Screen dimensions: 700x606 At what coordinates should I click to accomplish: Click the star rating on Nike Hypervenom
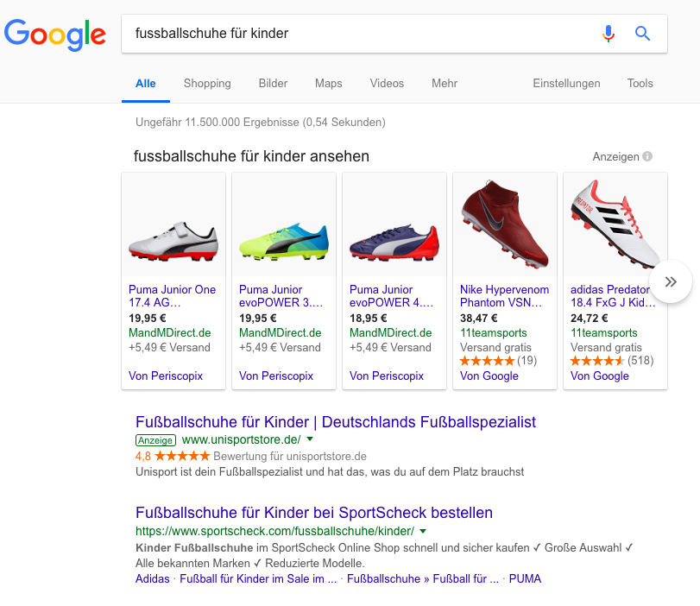pyautogui.click(x=487, y=360)
